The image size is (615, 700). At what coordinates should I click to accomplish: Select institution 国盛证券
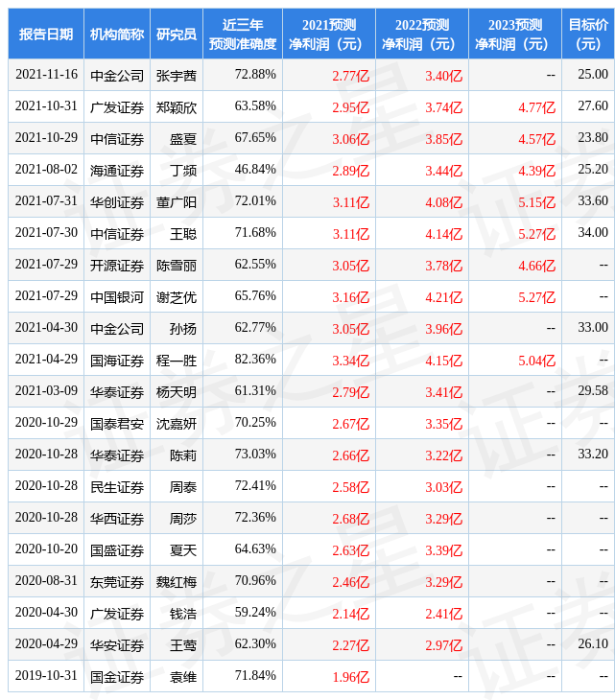coord(117,551)
